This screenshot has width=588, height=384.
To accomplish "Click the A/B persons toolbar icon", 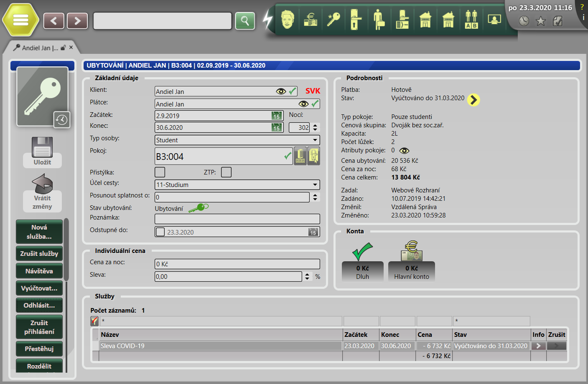I will click(471, 19).
